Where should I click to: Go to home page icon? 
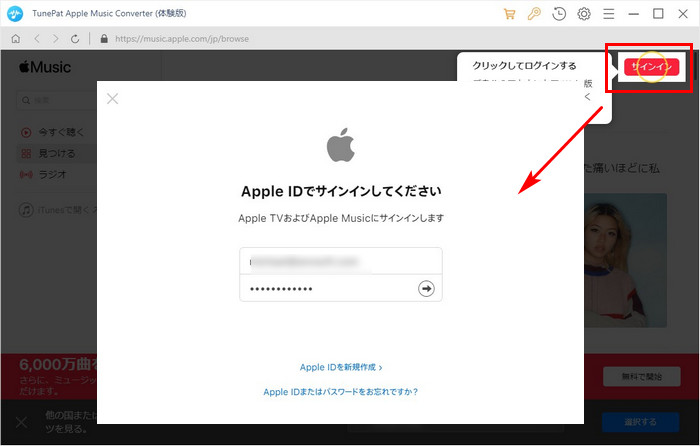pos(16,39)
